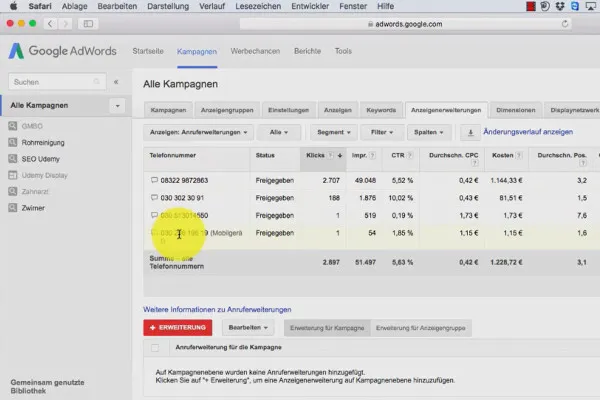
Task: Open the Apple menu
Action: click(13, 6)
